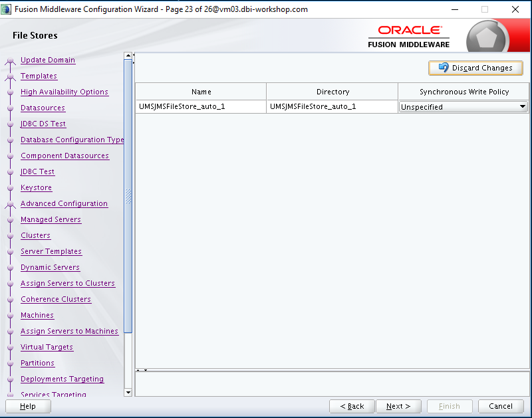The height and width of the screenshot is (418, 532).
Task: Open Assign Servers to Machines step
Action: (x=70, y=331)
